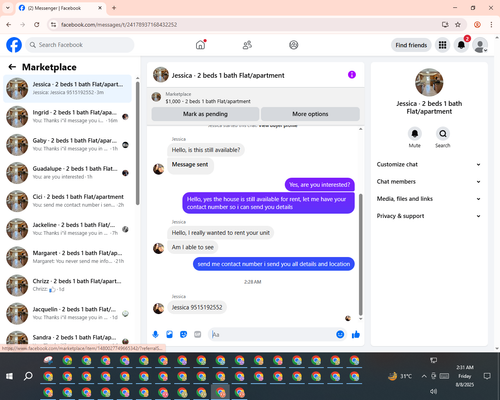Open the Facebook menu grid icon

tap(442, 45)
